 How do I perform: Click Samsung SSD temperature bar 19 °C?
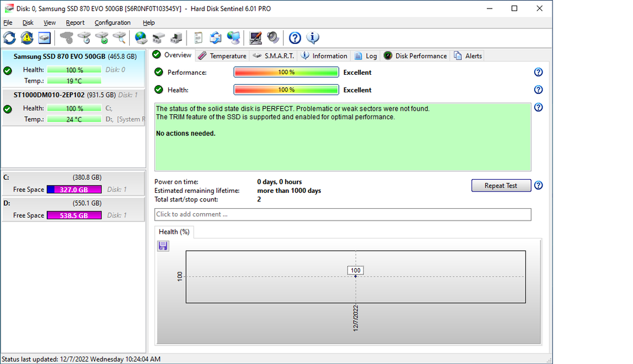74,81
